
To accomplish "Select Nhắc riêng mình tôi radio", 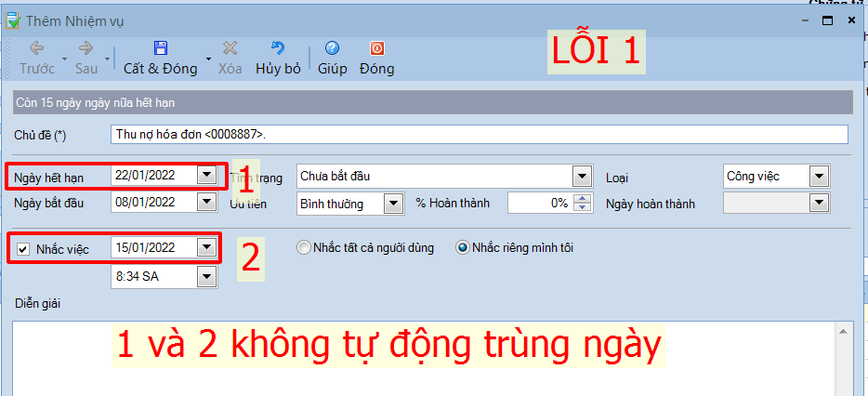I will 462,248.
